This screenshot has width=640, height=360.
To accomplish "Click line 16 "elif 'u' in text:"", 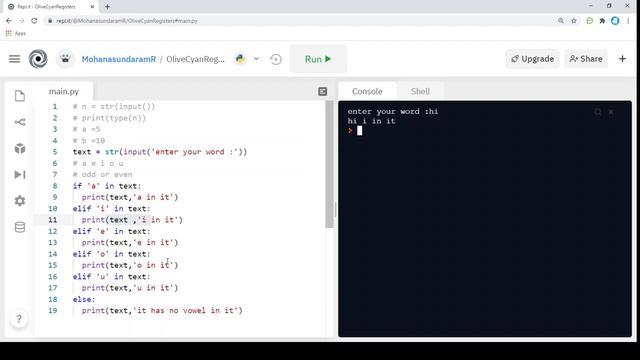I will tap(111, 276).
